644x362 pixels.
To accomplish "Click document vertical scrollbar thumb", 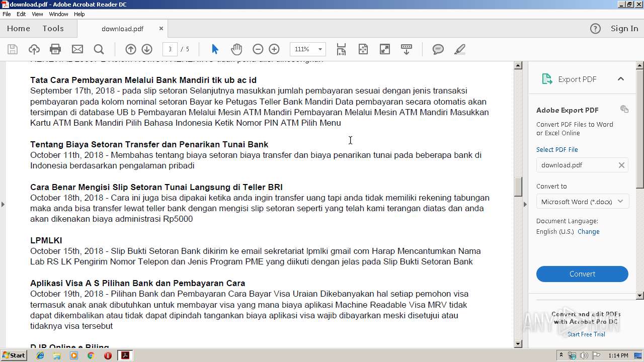I will tap(518, 187).
